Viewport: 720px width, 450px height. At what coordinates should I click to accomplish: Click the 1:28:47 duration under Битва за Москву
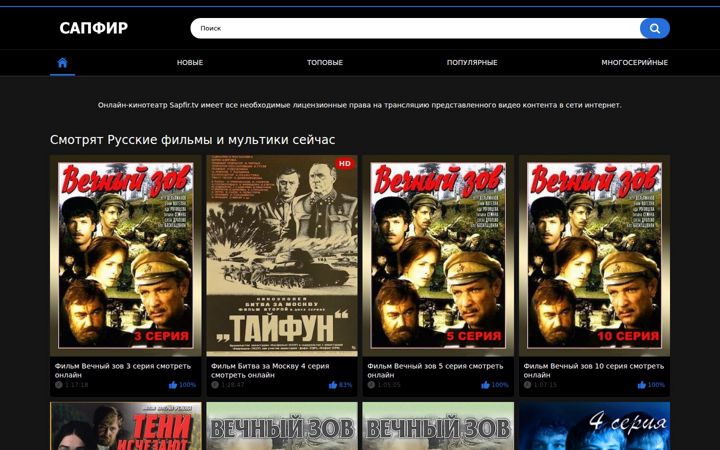point(233,385)
